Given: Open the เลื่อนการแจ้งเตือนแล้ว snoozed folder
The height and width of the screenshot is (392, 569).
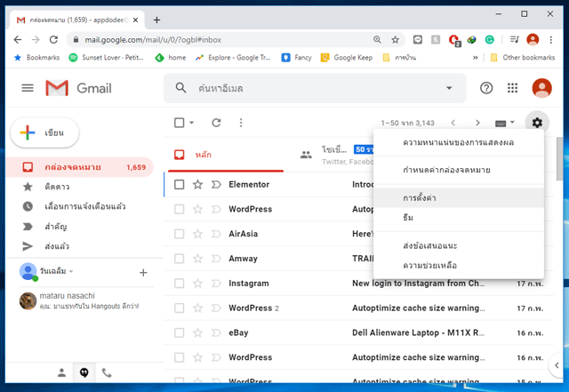Looking at the screenshot, I should pyautogui.click(x=80, y=206).
